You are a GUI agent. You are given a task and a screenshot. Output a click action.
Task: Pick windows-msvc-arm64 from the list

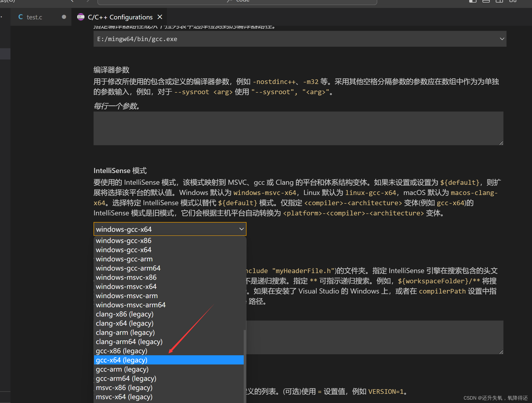(x=168, y=305)
